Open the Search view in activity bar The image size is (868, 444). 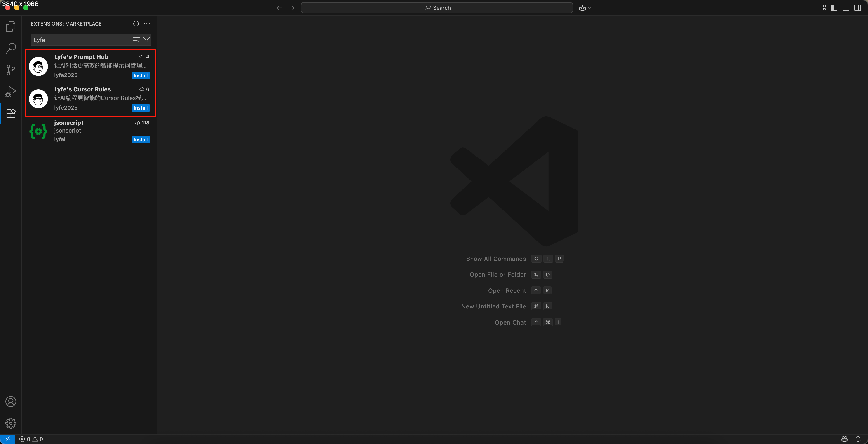pyautogui.click(x=11, y=48)
